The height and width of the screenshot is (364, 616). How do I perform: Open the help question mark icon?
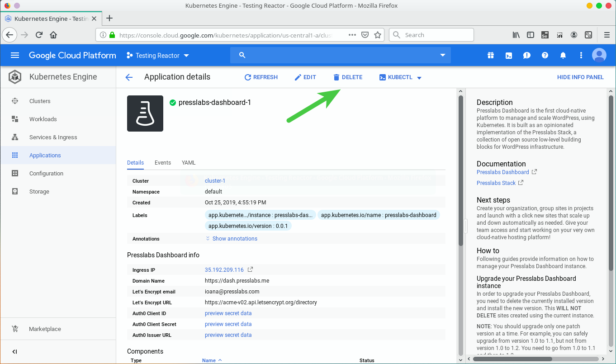(x=545, y=55)
